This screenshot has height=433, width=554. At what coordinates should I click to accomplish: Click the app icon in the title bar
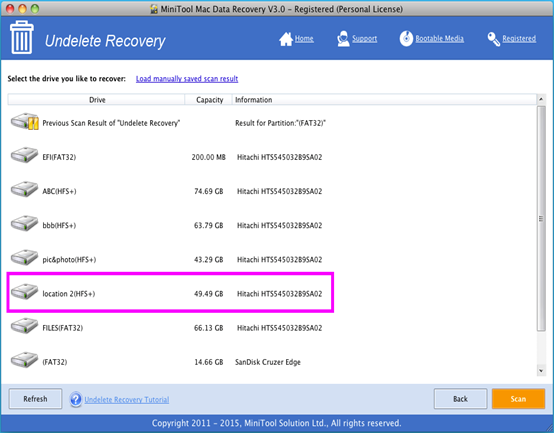coord(154,9)
